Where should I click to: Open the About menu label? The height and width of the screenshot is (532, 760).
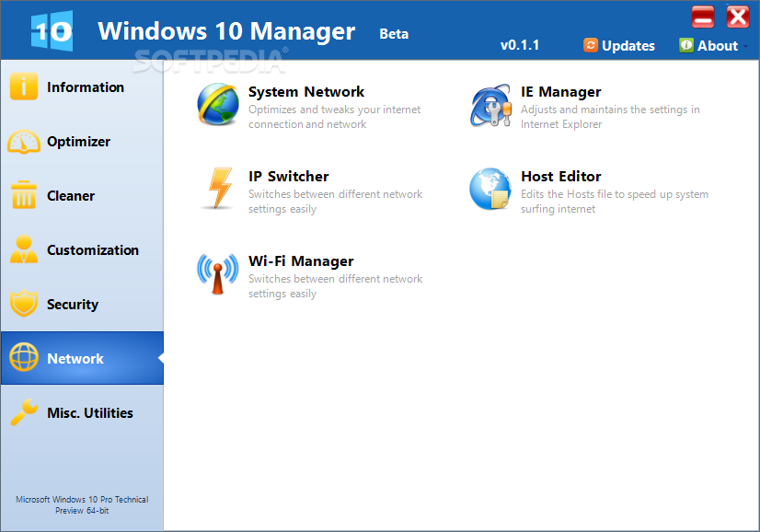pyautogui.click(x=718, y=46)
